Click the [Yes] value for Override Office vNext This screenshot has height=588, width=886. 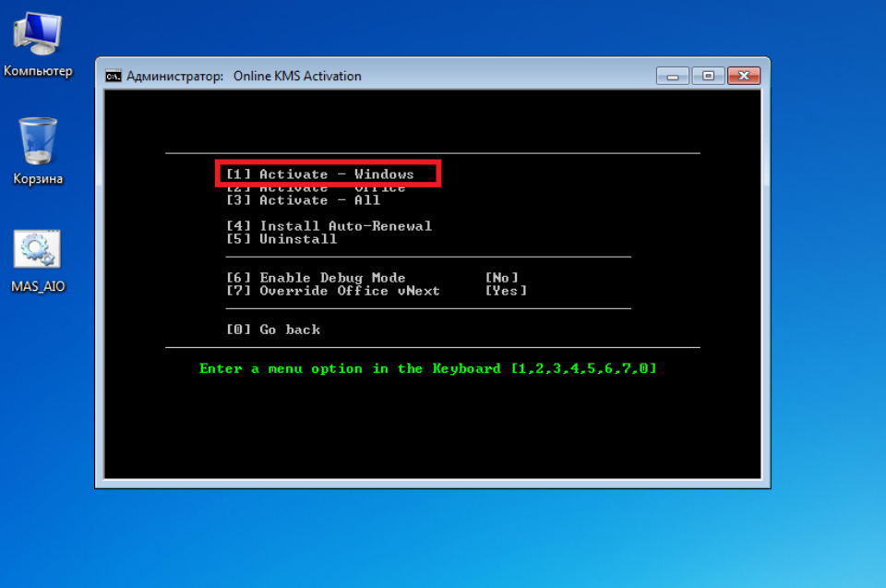[x=506, y=291]
